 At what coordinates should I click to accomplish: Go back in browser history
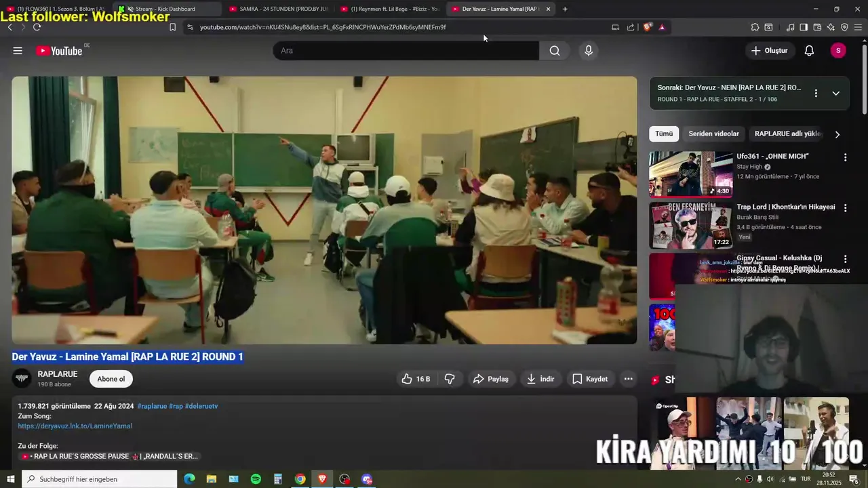[9, 27]
